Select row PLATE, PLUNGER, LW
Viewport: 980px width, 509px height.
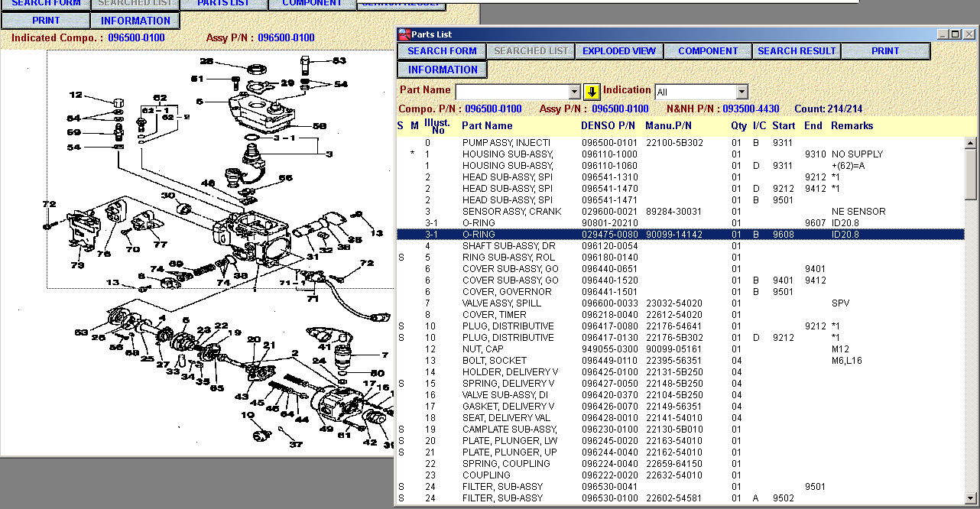point(680,441)
